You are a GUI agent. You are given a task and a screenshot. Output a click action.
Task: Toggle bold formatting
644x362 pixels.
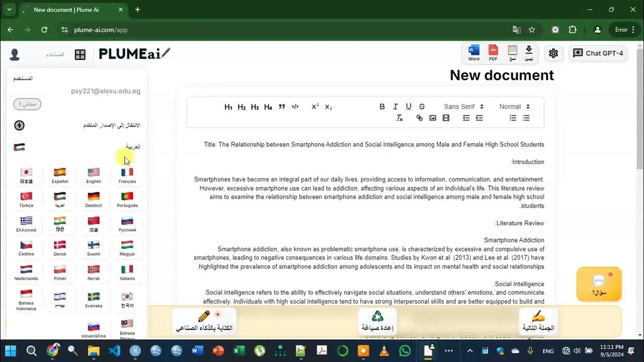(x=382, y=107)
